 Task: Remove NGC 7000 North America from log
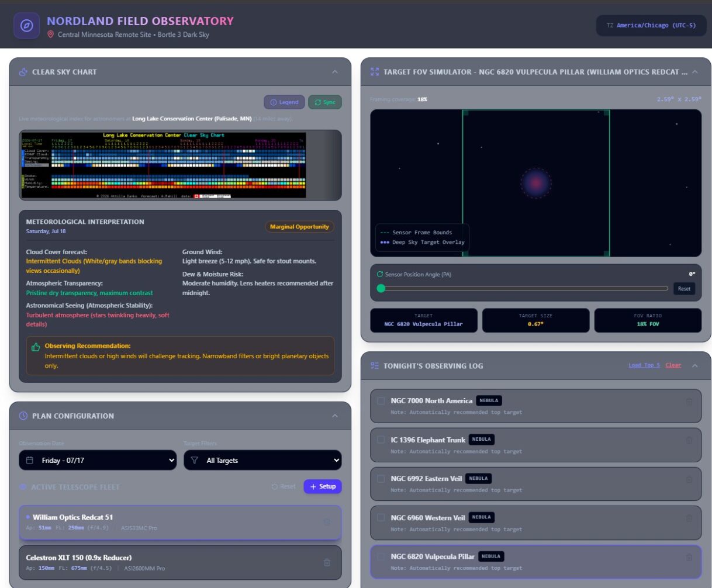click(689, 402)
